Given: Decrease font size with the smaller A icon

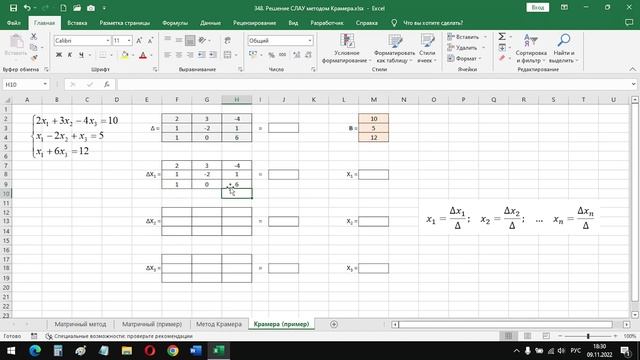Looking at the screenshot, I should coord(150,40).
